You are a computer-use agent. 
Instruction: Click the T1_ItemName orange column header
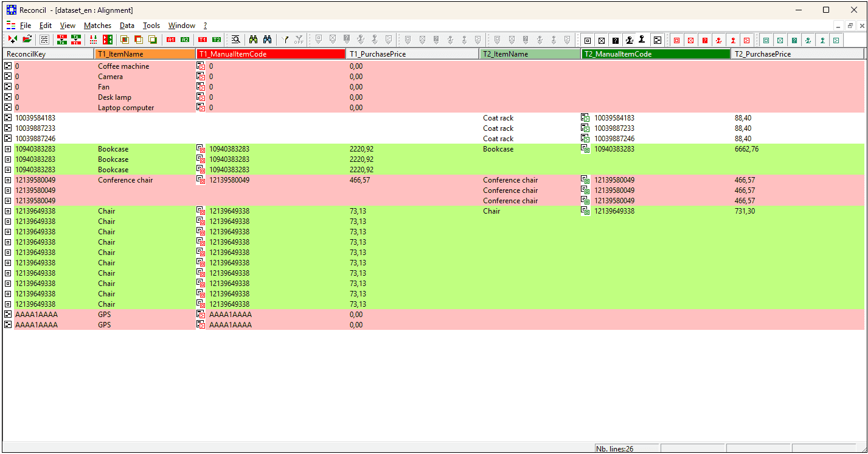click(x=145, y=54)
